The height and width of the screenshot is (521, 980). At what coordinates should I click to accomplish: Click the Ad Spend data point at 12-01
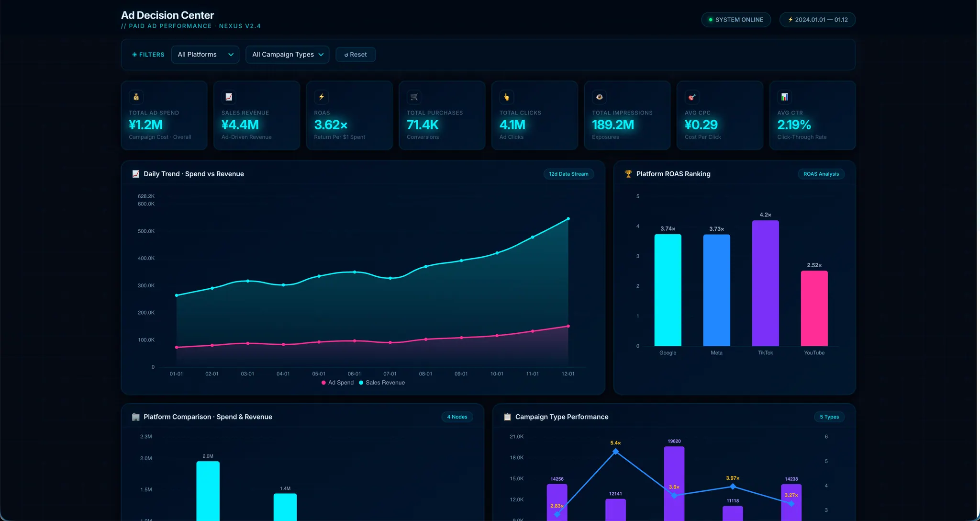(568, 326)
